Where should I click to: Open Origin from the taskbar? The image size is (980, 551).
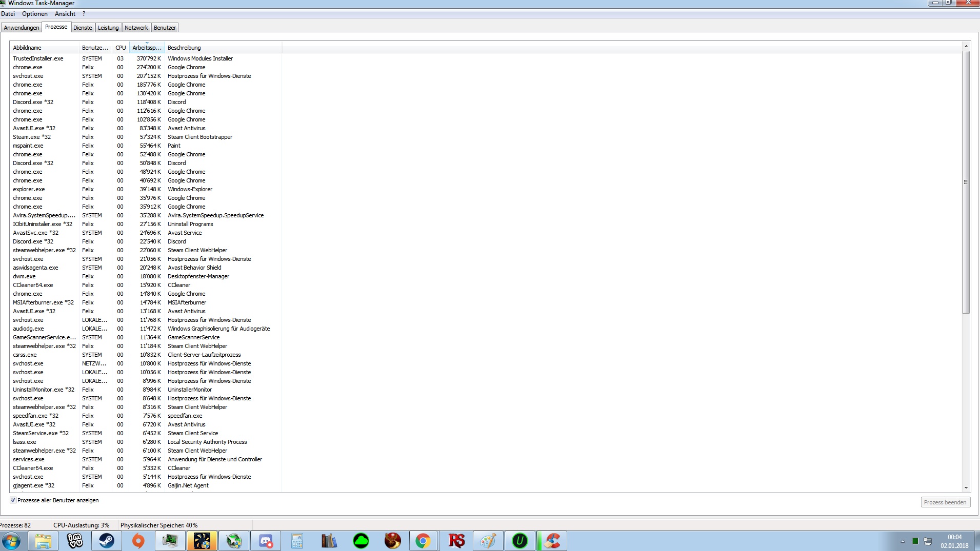(x=138, y=541)
